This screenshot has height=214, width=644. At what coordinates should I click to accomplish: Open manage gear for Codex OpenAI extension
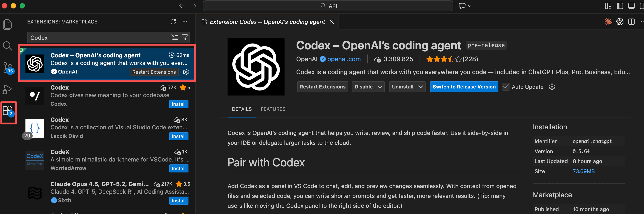(x=186, y=72)
